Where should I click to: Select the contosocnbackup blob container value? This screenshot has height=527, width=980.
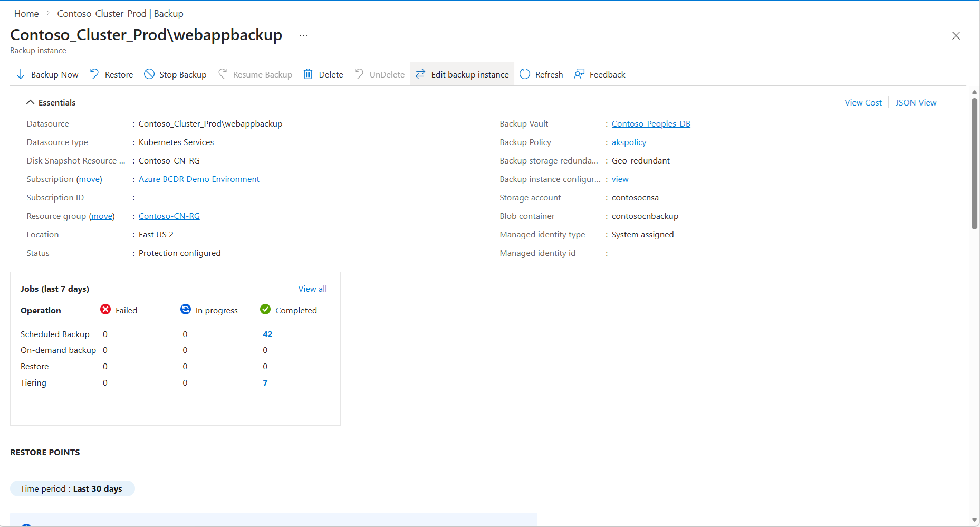click(x=645, y=216)
